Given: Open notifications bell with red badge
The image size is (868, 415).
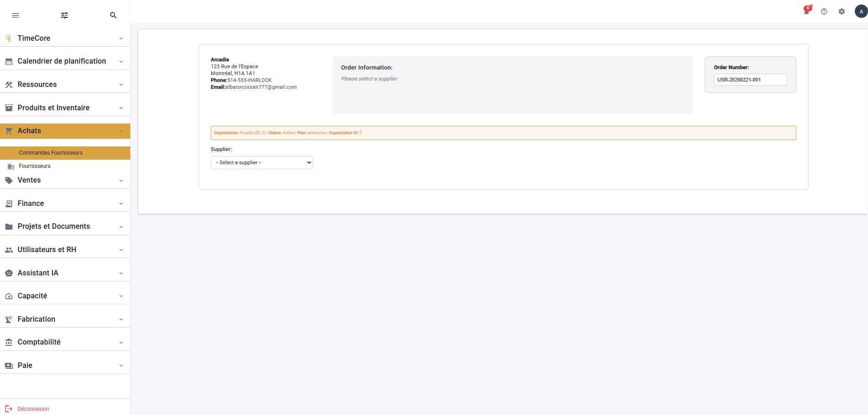Looking at the screenshot, I should (x=807, y=11).
